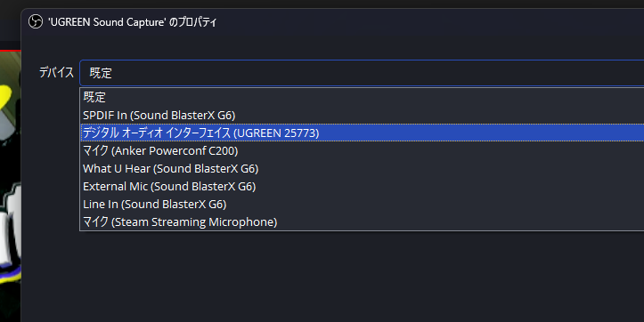Image resolution: width=644 pixels, height=322 pixels.
Task: Choose マイク (Steam Streaming Microphone)
Action: (x=362, y=221)
